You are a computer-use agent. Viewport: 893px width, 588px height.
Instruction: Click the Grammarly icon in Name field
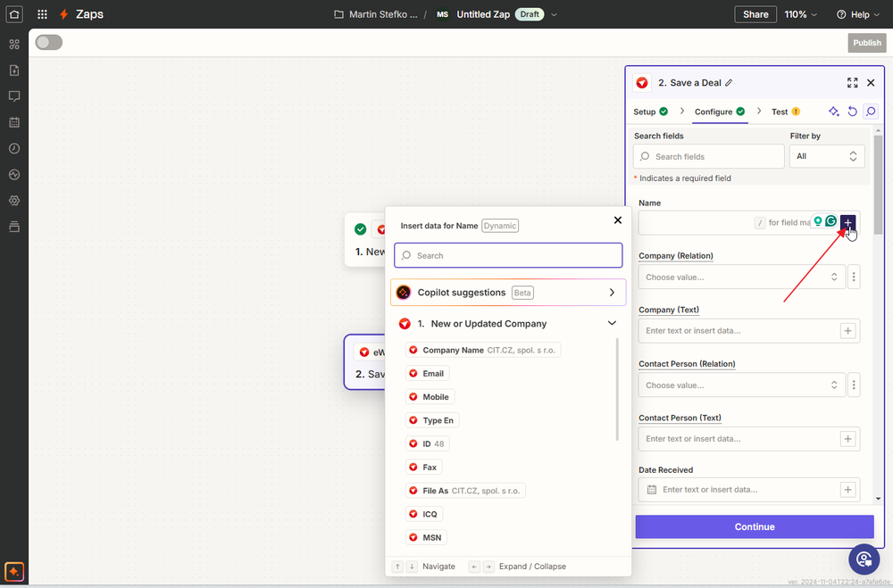[830, 221]
